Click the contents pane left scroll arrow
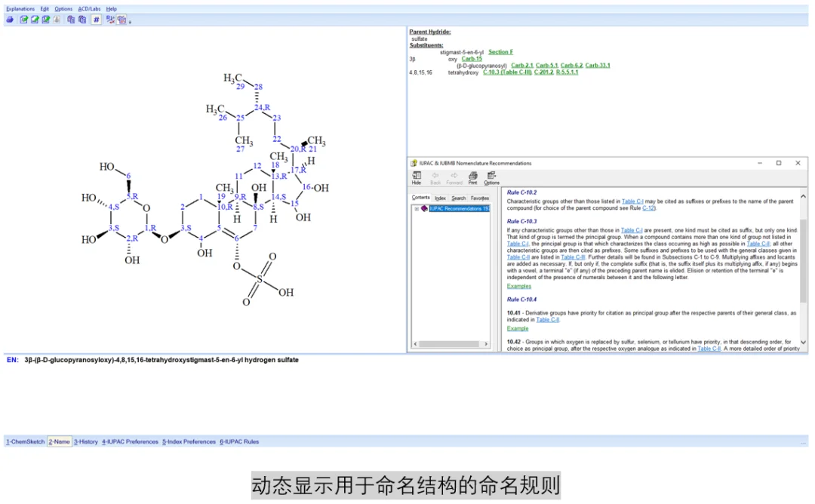 click(x=415, y=344)
